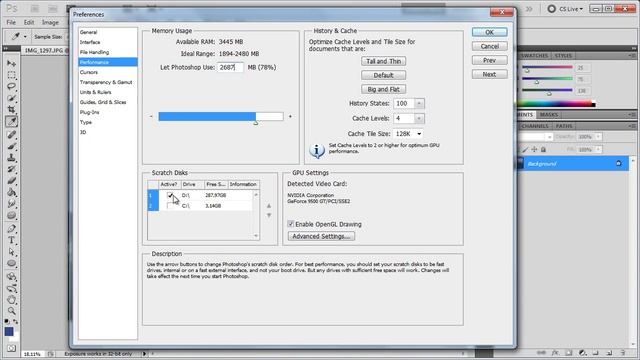The width and height of the screenshot is (640, 360).
Task: Select the Ellipse shape tool
Action: click(11, 263)
